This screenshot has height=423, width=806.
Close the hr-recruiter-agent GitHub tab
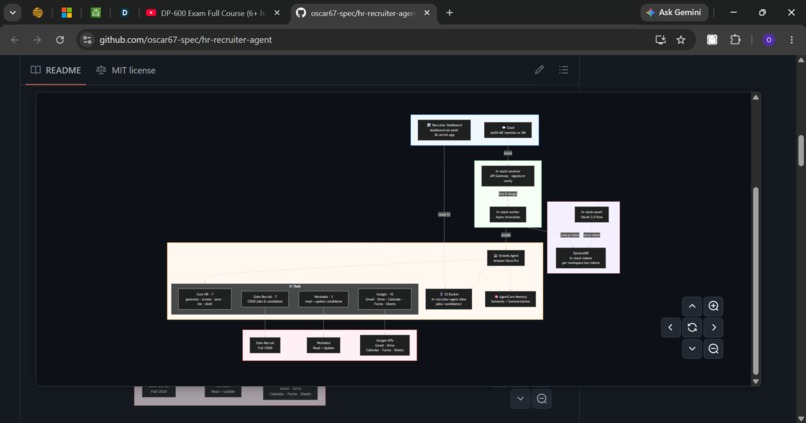tap(427, 13)
